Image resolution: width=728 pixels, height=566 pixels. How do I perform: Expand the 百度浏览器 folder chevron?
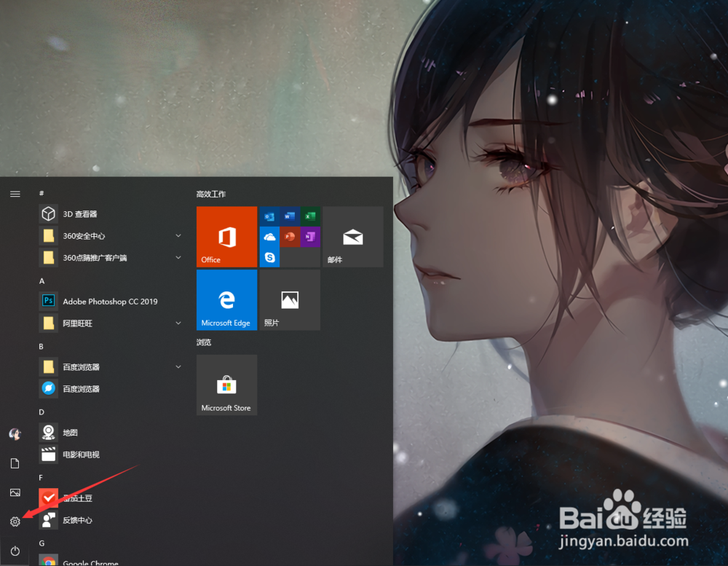[178, 366]
